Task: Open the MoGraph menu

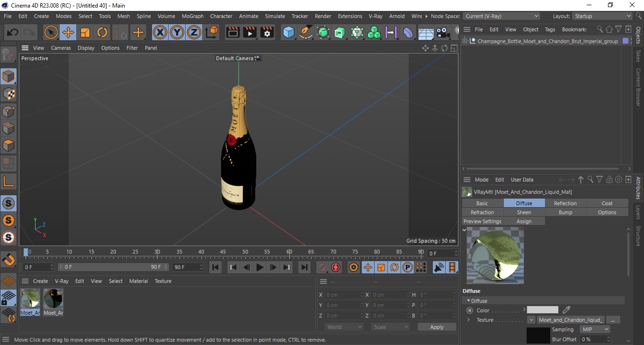Action: tap(193, 16)
